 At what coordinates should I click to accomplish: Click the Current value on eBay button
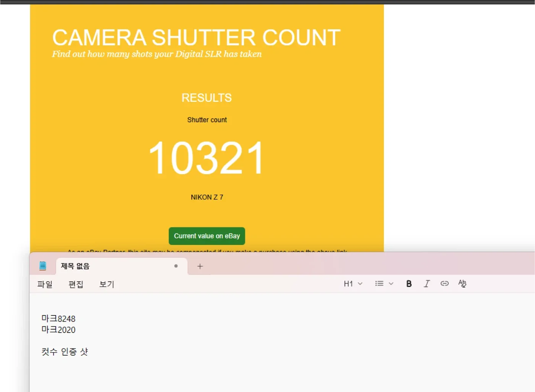[x=207, y=236]
